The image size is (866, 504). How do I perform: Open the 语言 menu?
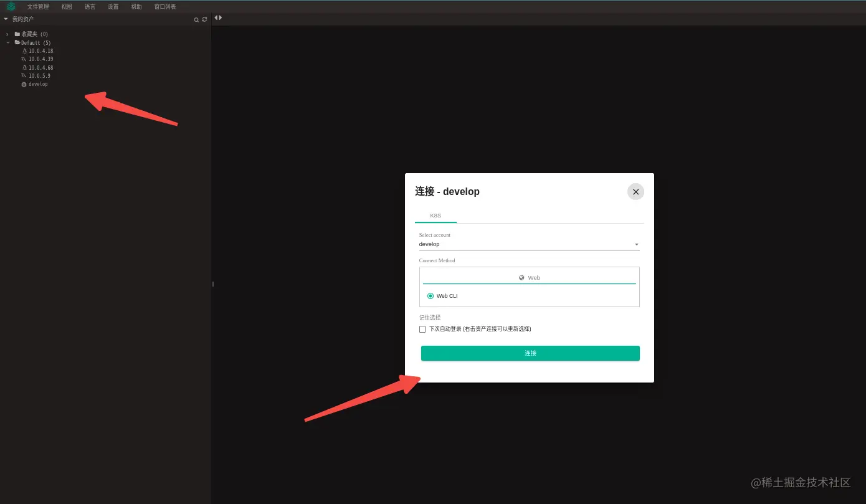tap(90, 7)
